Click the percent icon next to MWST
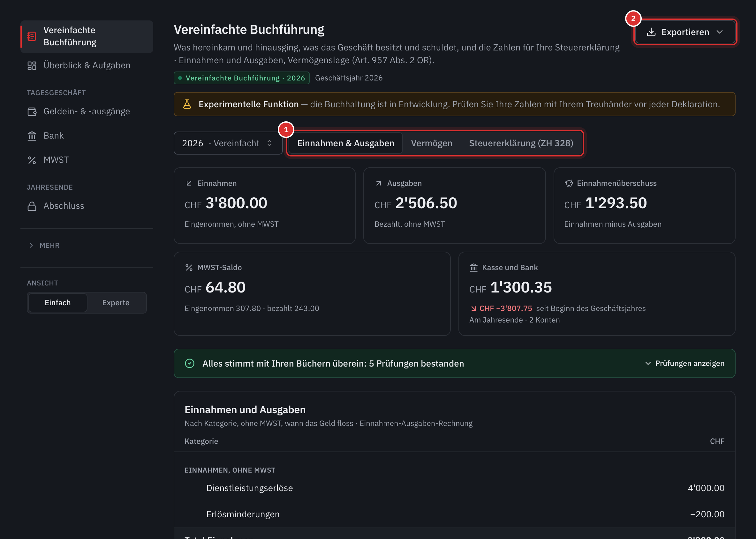Screen dimensions: 756x539 32,160
